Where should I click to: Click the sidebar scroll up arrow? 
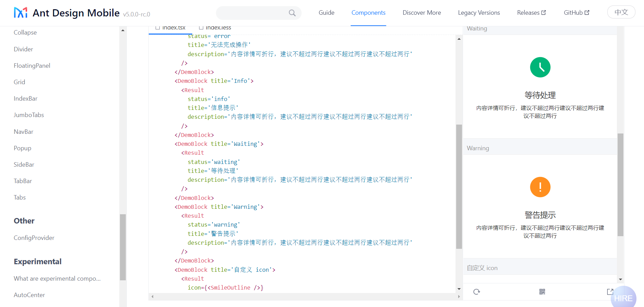point(123,30)
